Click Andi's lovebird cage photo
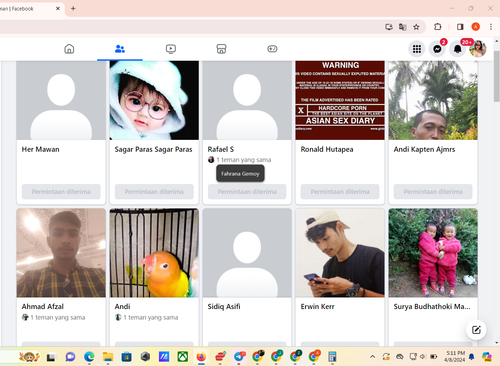 (154, 253)
